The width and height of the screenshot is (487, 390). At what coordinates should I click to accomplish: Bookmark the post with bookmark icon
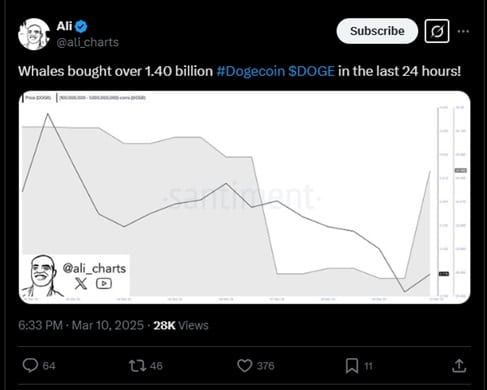point(352,366)
